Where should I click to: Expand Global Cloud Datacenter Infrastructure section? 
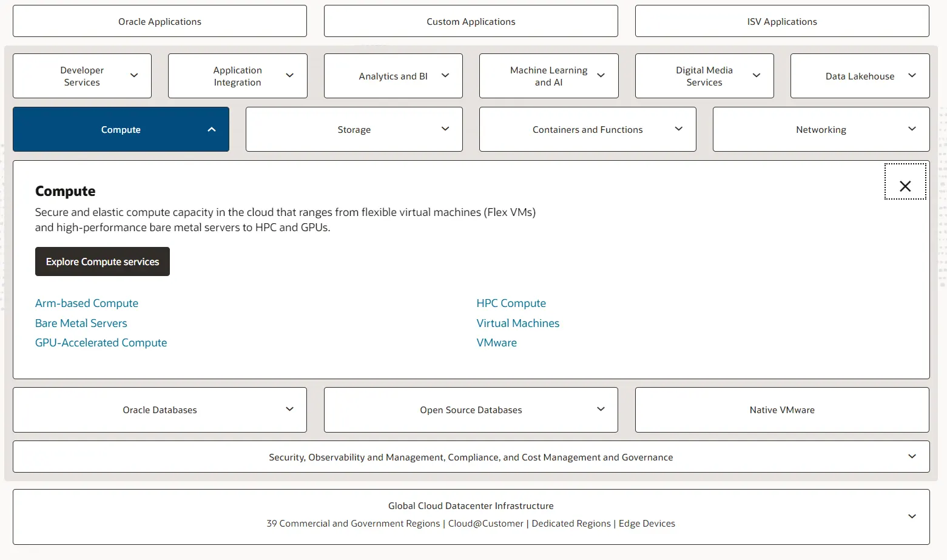(x=471, y=517)
